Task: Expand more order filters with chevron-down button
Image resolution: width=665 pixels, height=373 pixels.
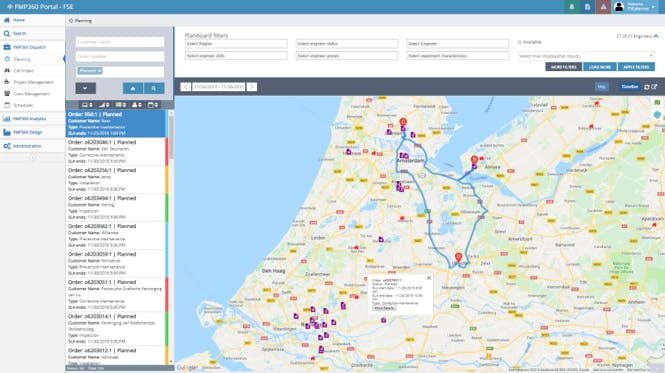Action: (86, 88)
